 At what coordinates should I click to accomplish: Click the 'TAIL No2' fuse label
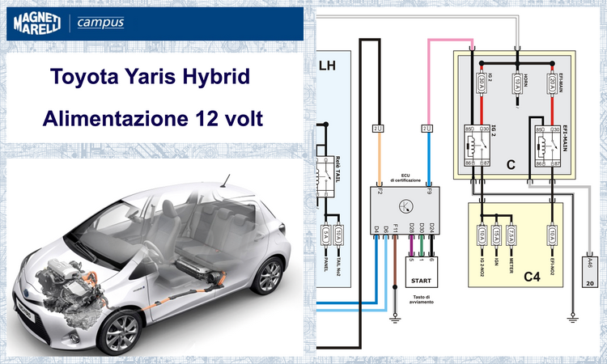[339, 266]
